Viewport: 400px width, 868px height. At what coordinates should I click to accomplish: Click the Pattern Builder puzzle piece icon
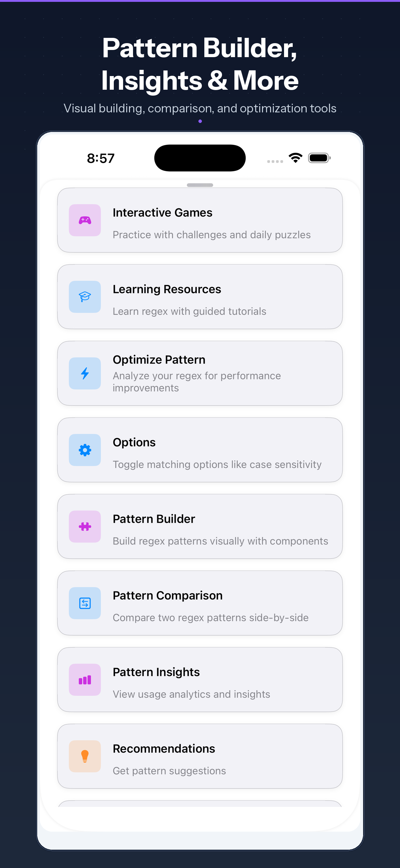pyautogui.click(x=85, y=527)
